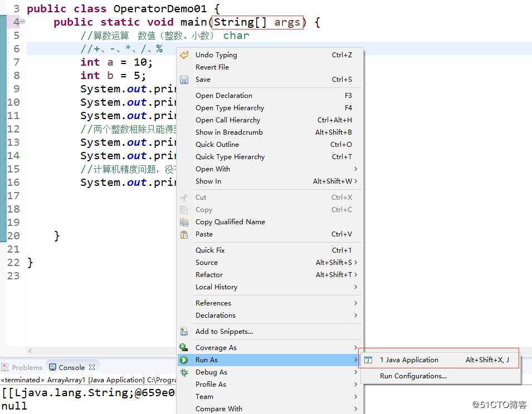Click the Problems tab icon

5,367
